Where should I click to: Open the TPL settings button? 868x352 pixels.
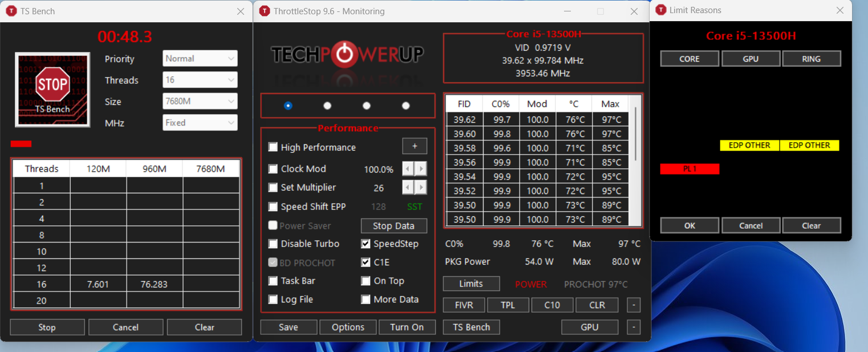pos(508,305)
